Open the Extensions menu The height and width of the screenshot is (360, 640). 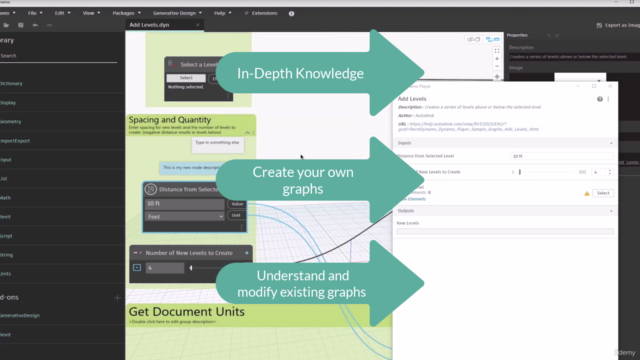(261, 13)
